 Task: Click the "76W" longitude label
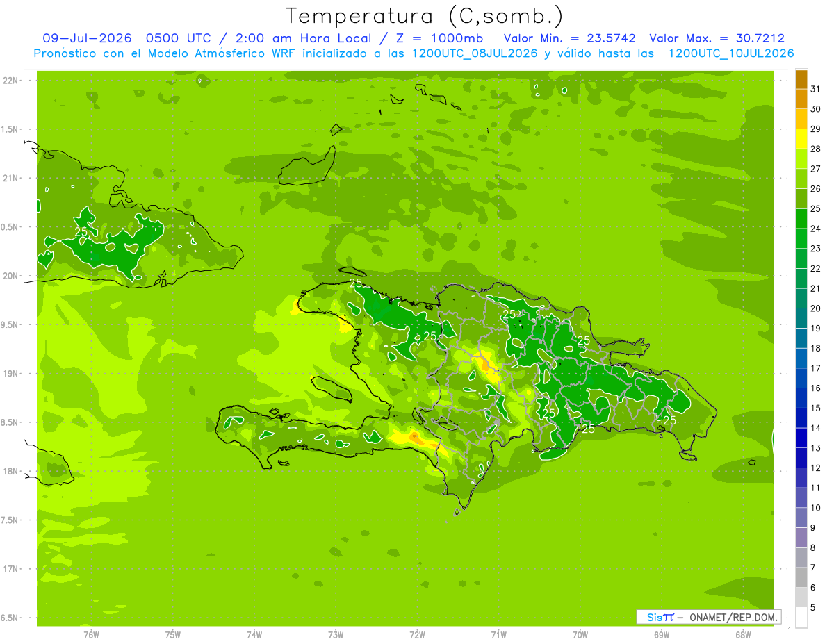pos(91,634)
